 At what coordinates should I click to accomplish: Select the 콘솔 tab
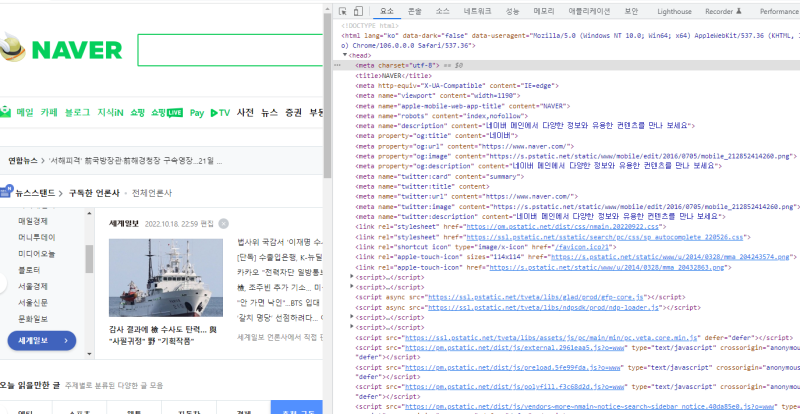(x=414, y=11)
